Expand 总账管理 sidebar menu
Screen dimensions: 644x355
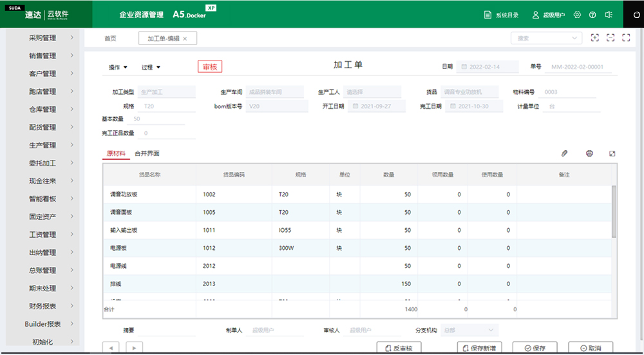[43, 270]
